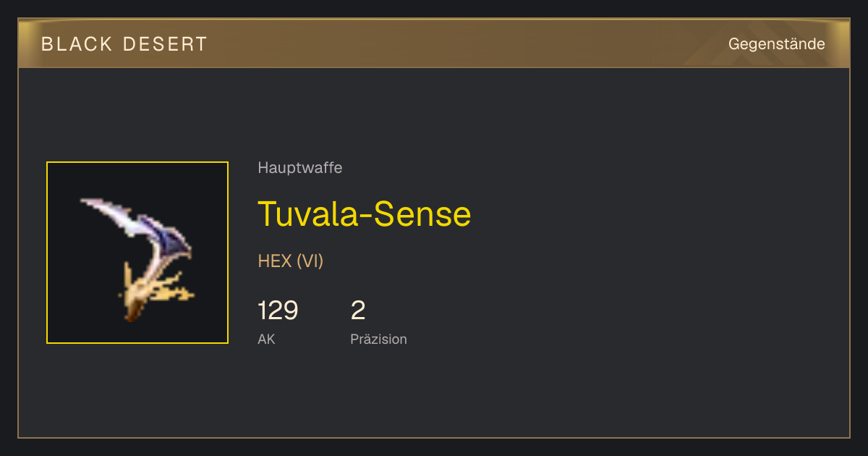The width and height of the screenshot is (868, 456).
Task: Select the Hauptwaffe item type label
Action: pos(300,168)
